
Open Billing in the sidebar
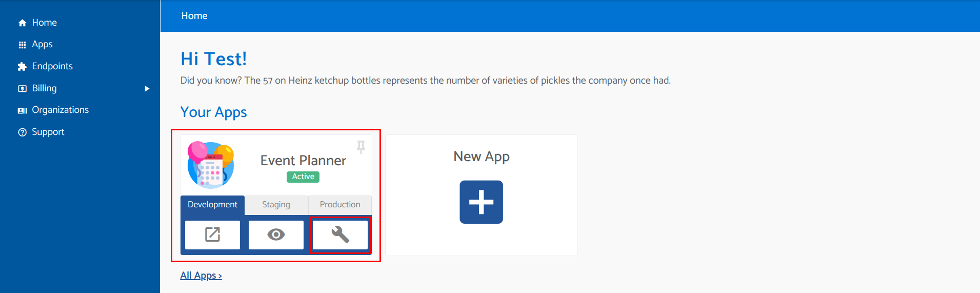pos(45,88)
